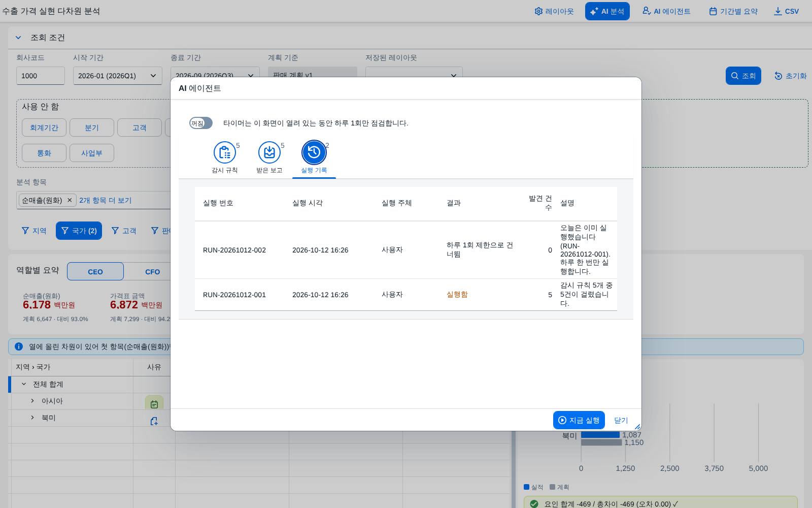Select the 회계기간 dimension chip
The image size is (812, 508).
(44, 128)
